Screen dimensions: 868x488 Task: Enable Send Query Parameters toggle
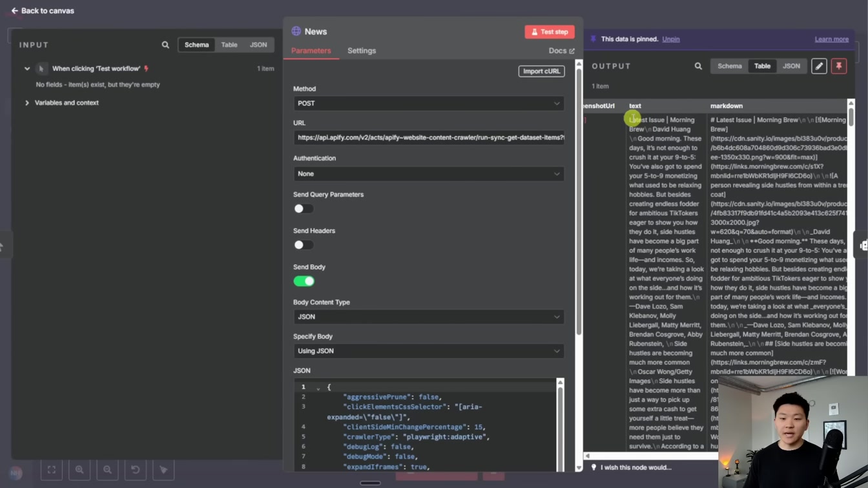304,208
